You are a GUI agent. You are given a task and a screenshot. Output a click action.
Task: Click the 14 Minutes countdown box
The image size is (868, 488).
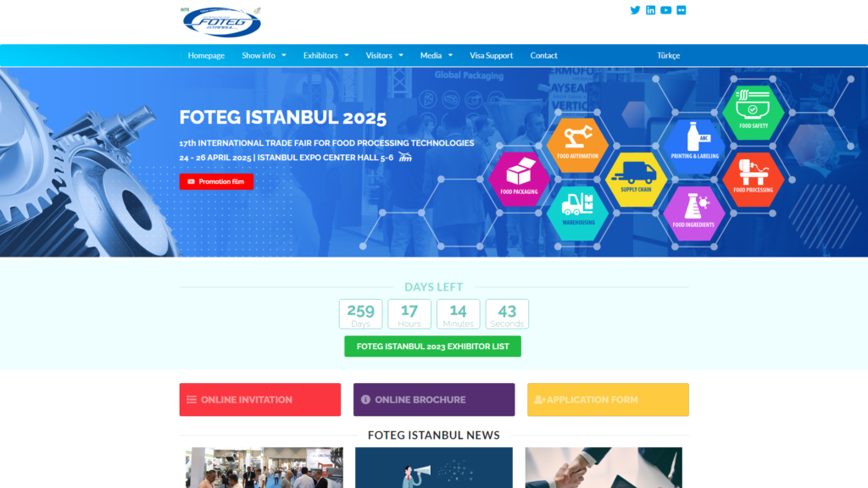[458, 314]
